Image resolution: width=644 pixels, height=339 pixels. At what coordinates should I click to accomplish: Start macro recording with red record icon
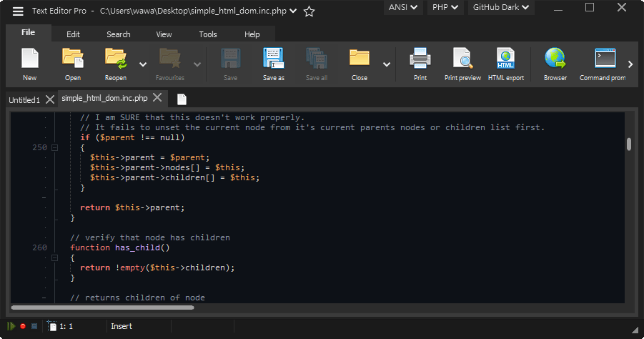pyautogui.click(x=23, y=326)
